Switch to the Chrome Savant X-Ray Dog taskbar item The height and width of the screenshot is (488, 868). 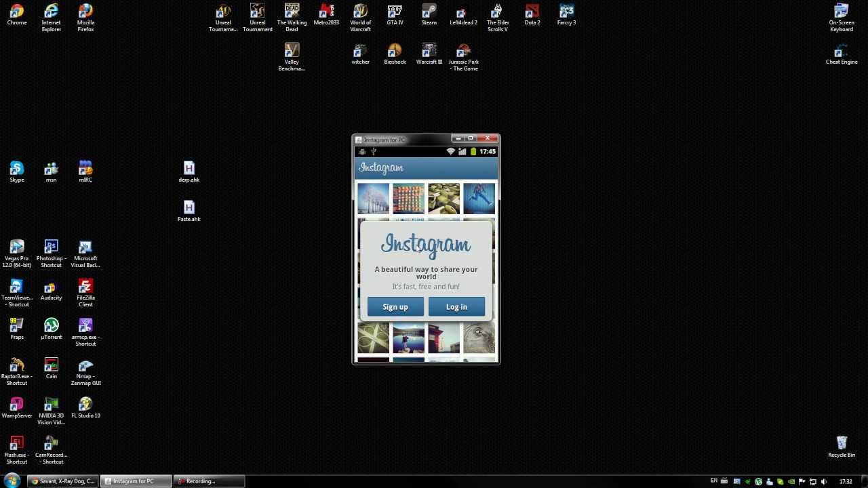tap(62, 481)
